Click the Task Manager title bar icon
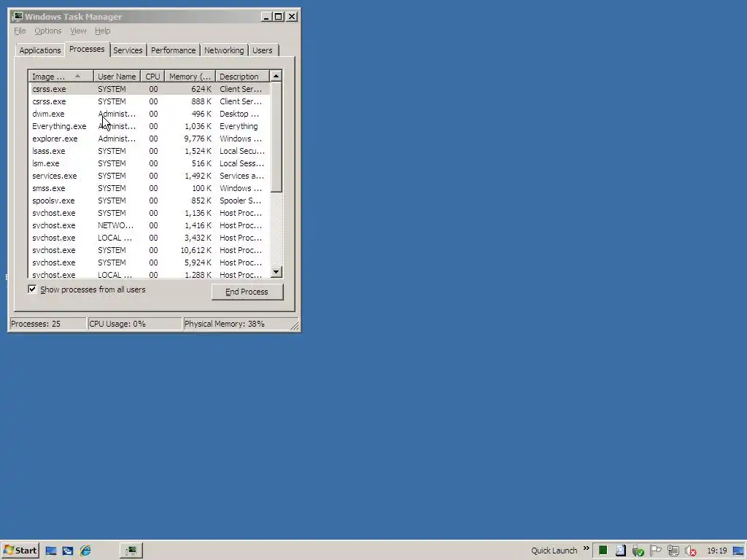 point(18,17)
